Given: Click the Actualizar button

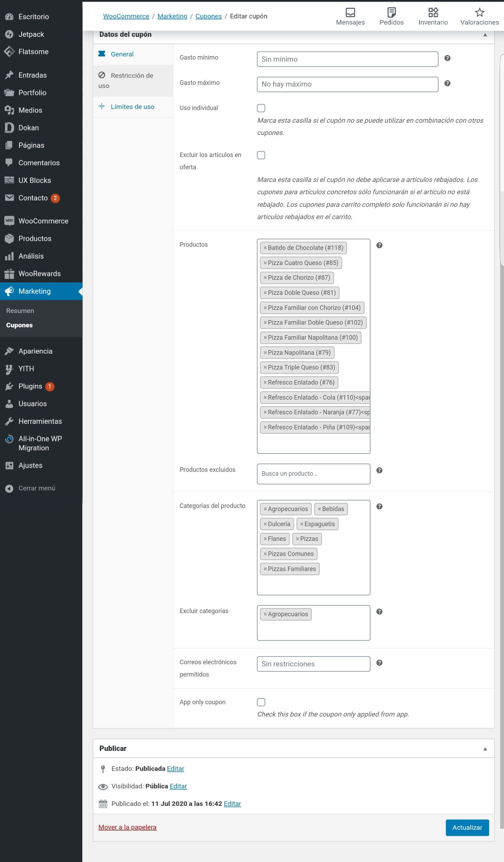Looking at the screenshot, I should pos(467,828).
